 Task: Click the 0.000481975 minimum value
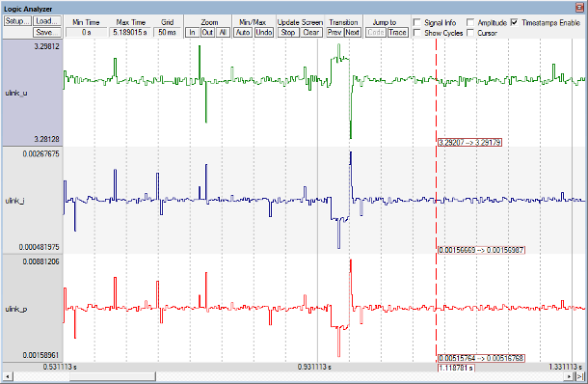pyautogui.click(x=39, y=247)
